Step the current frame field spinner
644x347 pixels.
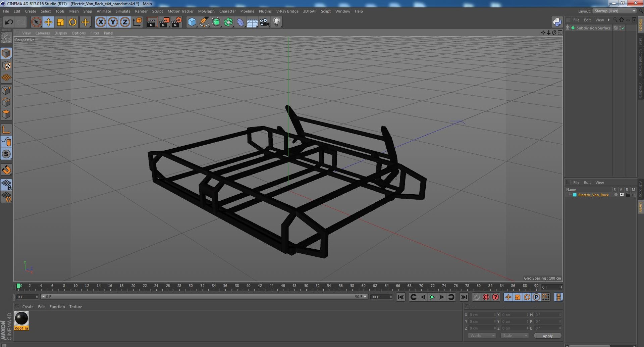tap(561, 287)
